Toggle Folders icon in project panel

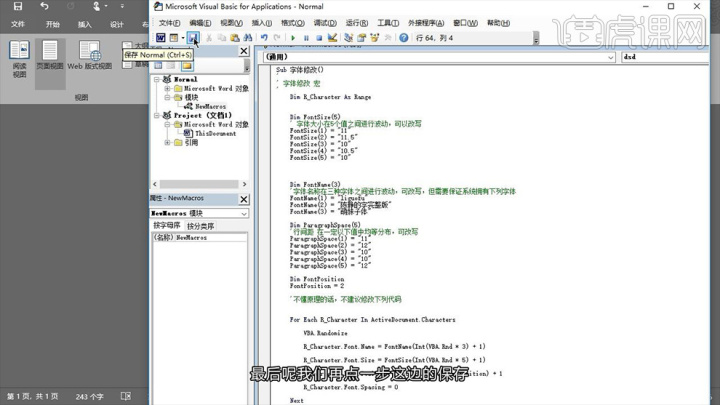[x=187, y=66]
